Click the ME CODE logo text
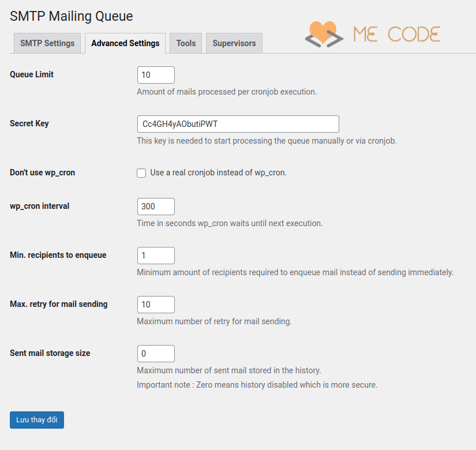This screenshot has width=476, height=450. pos(396,34)
